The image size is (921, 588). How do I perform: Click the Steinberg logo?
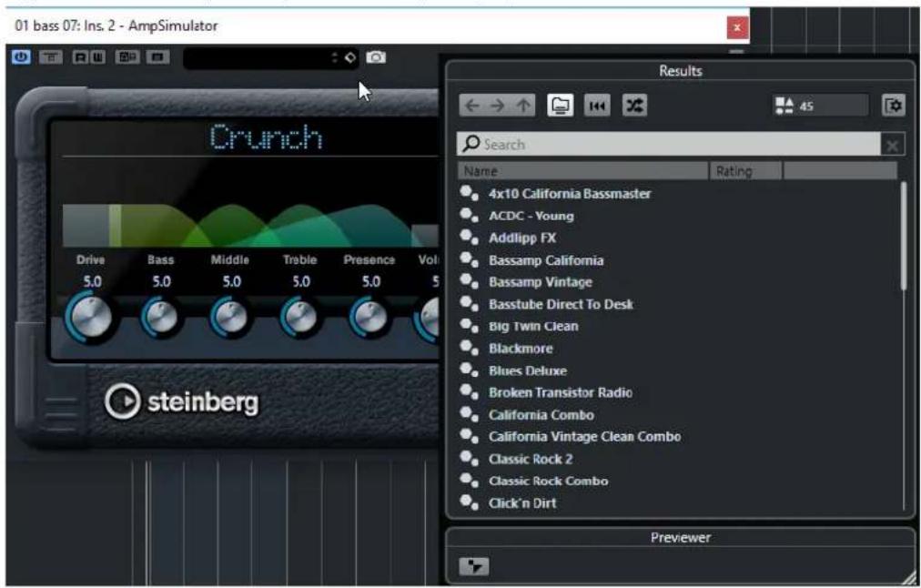click(182, 401)
